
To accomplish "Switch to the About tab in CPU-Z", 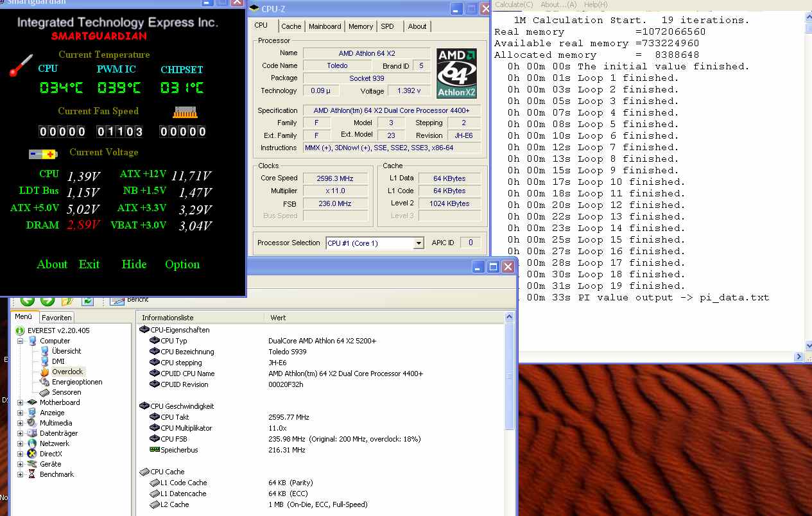I will (417, 26).
